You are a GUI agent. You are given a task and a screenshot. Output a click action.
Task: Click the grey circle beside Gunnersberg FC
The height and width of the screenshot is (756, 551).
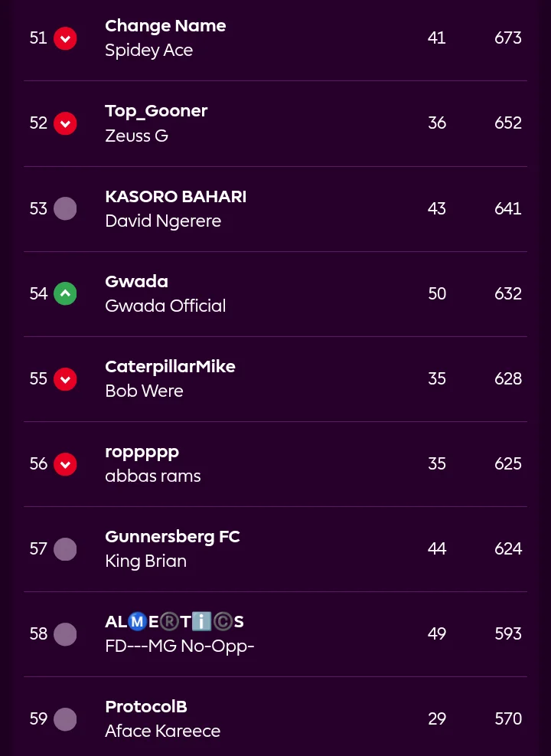(x=65, y=548)
